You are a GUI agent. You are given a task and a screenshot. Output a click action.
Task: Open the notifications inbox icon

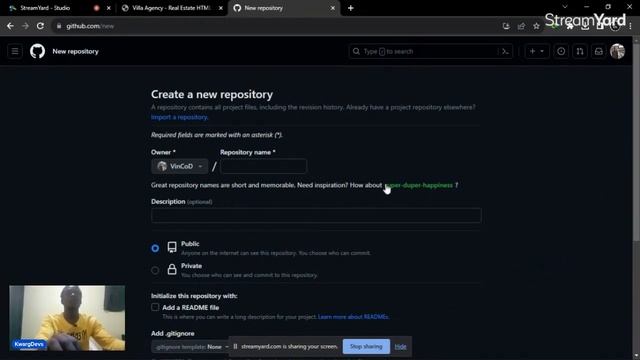click(598, 51)
